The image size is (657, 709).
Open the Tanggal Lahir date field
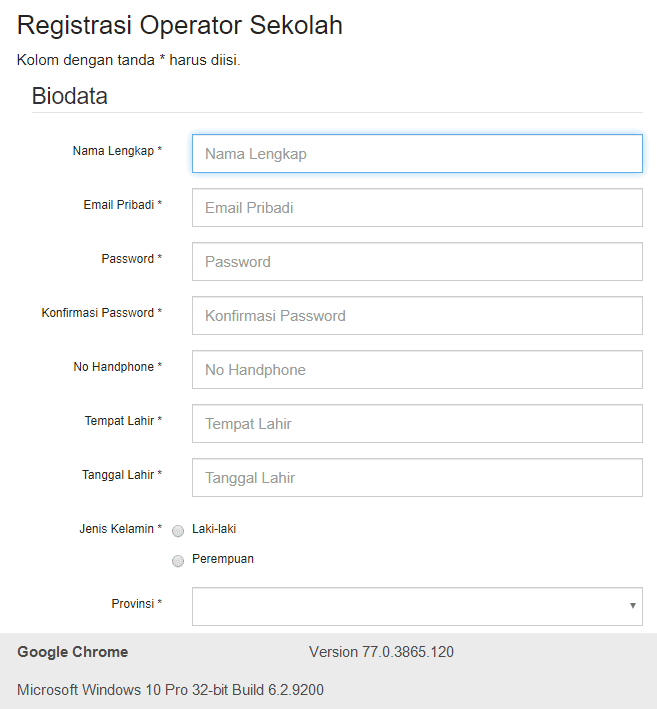(x=417, y=477)
